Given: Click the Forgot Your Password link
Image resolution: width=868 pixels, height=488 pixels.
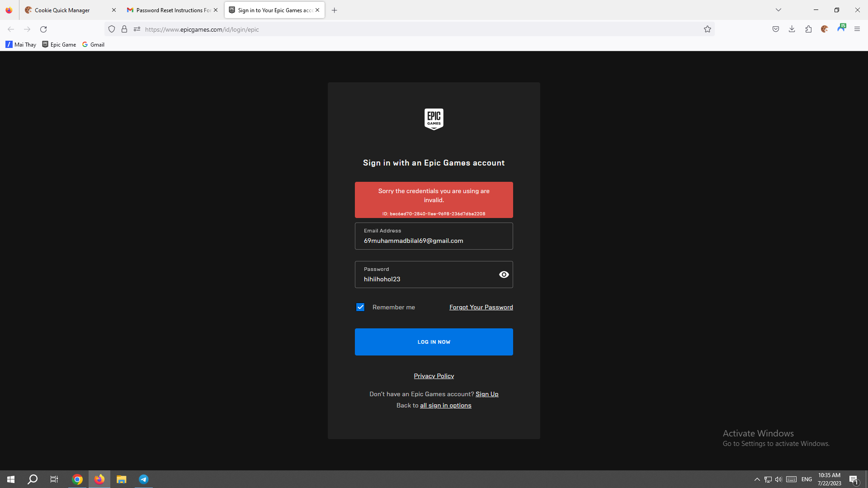Looking at the screenshot, I should pos(481,307).
